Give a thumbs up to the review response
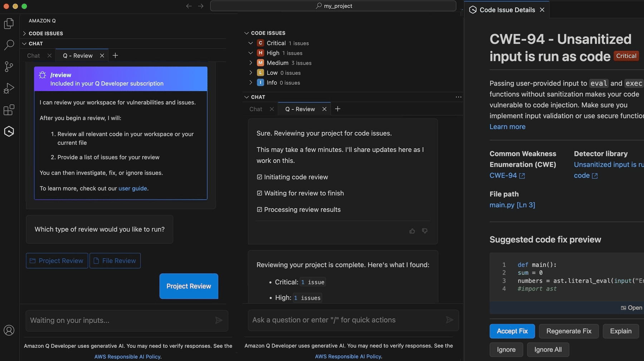Viewport: 644px width, 361px height. click(x=412, y=231)
